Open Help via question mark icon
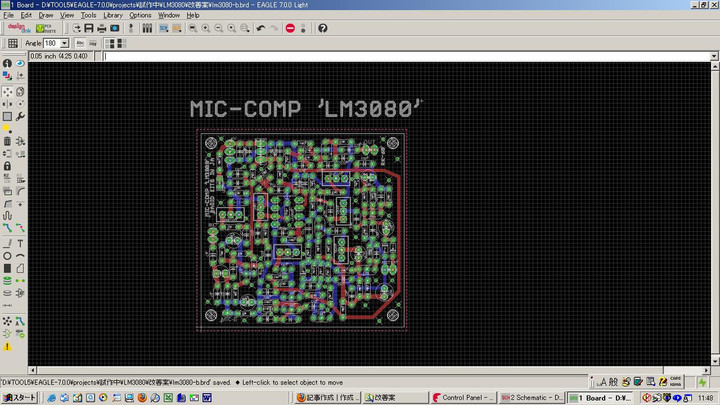Viewport: 720px width, 405px height. pos(323,28)
